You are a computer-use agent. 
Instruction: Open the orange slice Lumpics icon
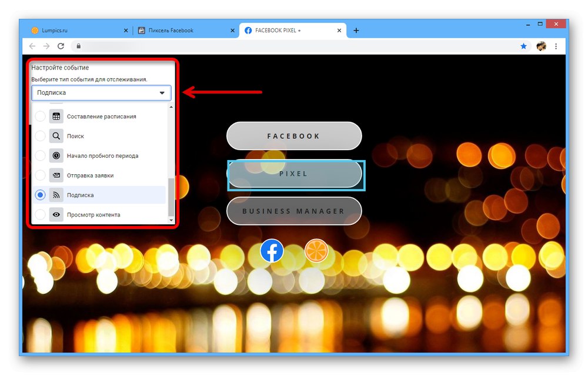click(316, 250)
